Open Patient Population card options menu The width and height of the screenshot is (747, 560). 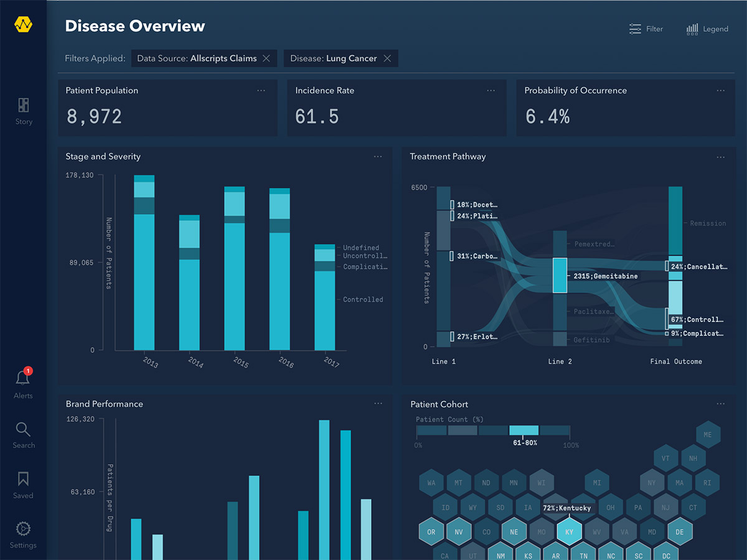pos(261,91)
